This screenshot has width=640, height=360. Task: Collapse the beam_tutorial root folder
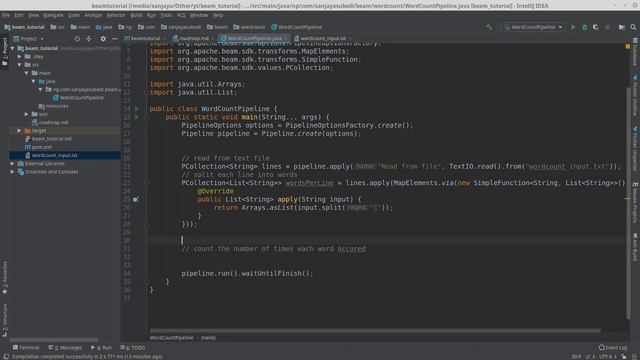(x=13, y=48)
